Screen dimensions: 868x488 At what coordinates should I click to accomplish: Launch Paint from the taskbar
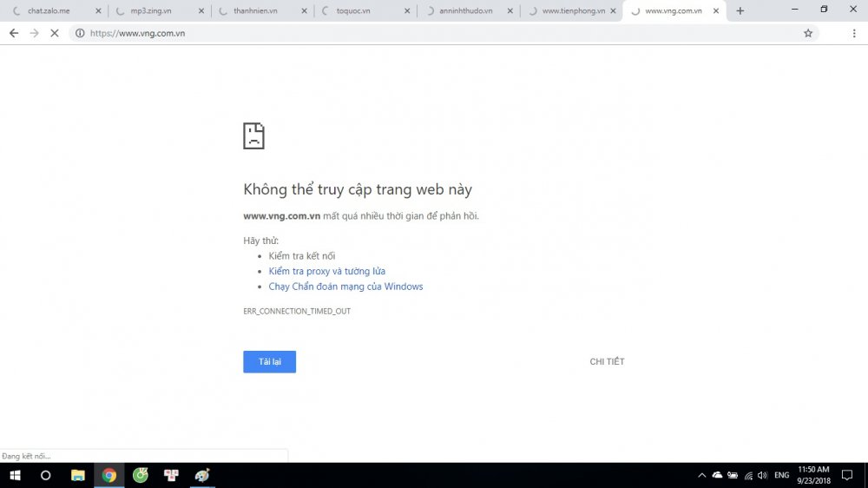pos(202,475)
